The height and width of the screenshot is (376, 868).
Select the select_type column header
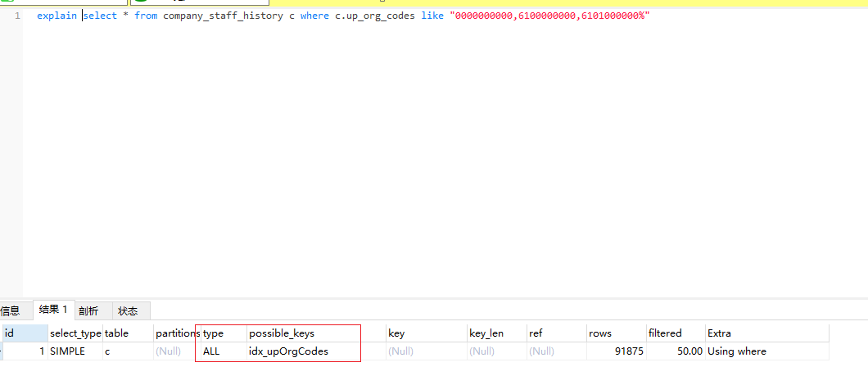75,333
